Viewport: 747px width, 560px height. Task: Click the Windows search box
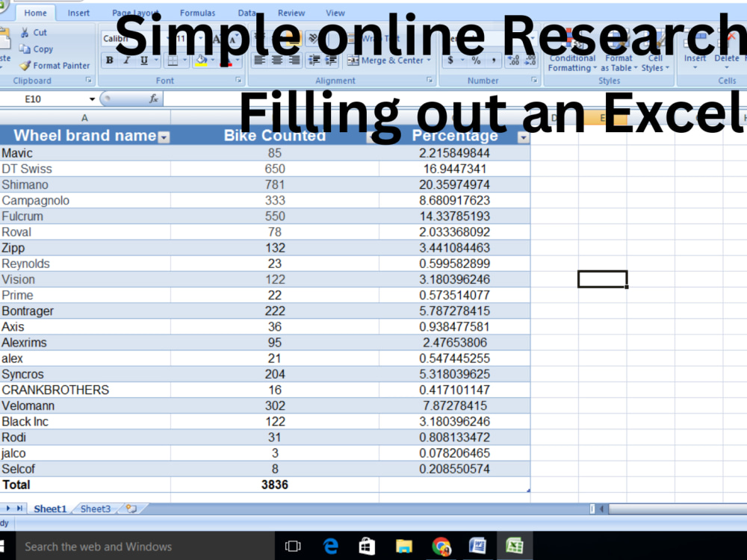(146, 547)
